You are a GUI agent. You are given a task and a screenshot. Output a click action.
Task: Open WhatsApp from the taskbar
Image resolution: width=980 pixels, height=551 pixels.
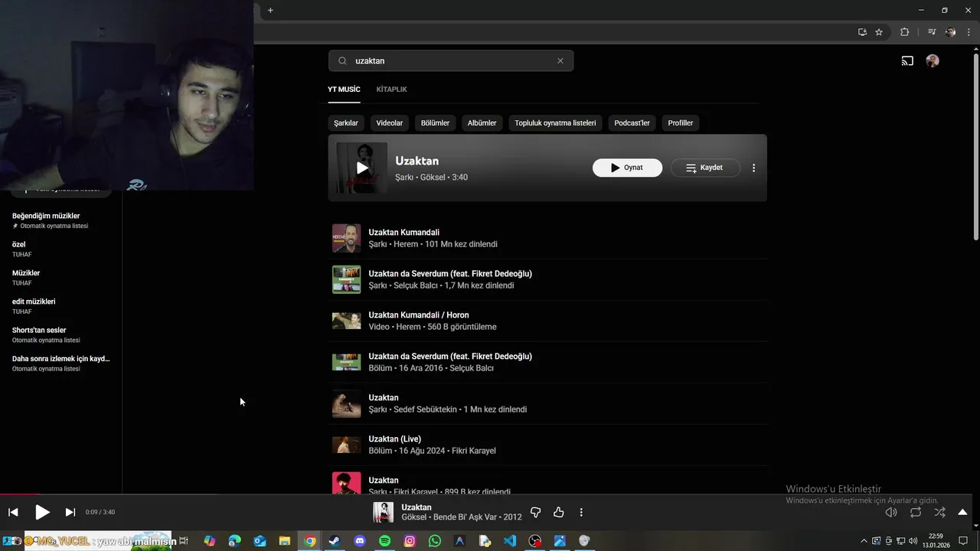[x=435, y=541]
